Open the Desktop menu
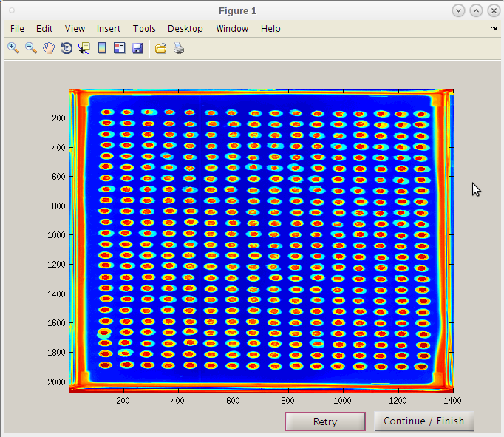 185,29
